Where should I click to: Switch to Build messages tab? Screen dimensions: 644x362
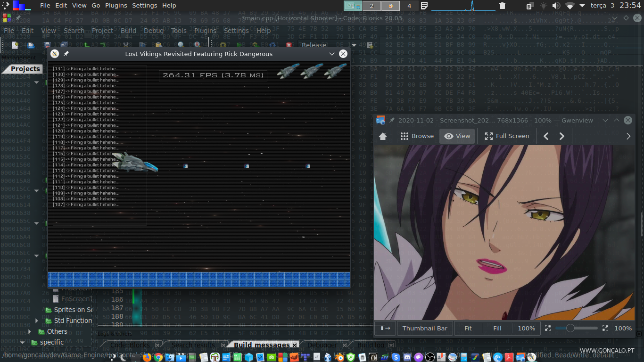(x=262, y=345)
